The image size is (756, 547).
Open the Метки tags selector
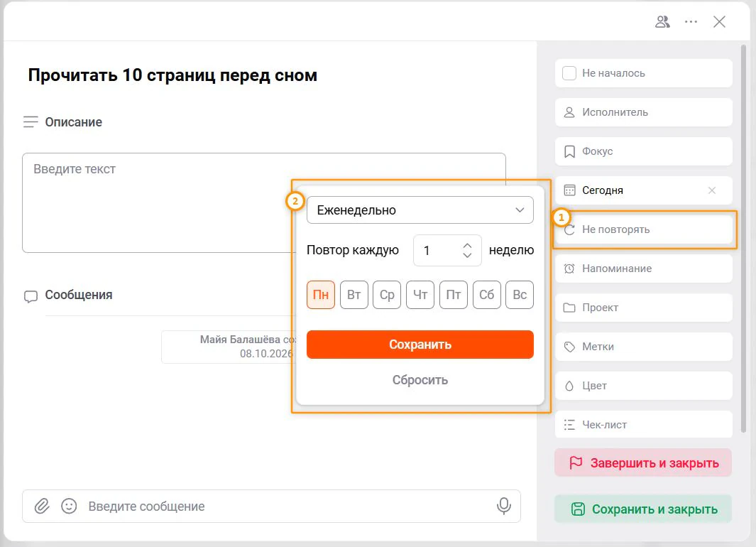tap(644, 347)
